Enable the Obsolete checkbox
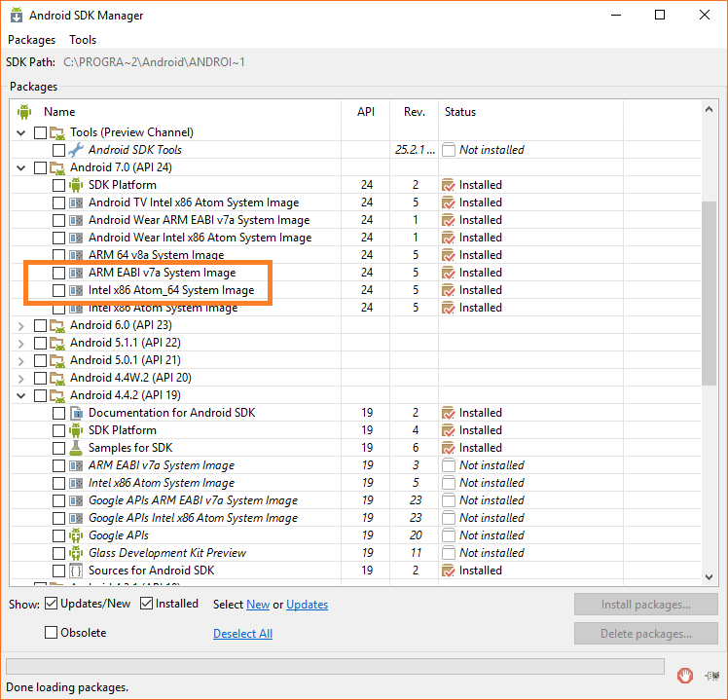Viewport: 728px width, 700px height. (52, 633)
